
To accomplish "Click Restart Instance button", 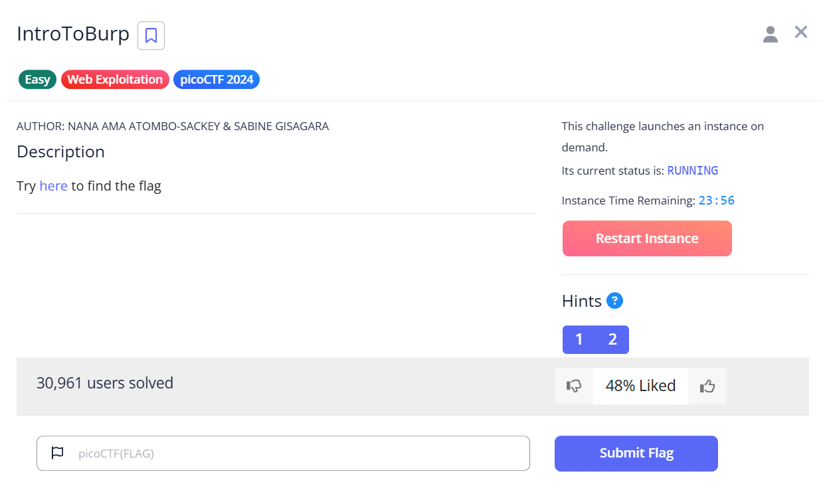I will [647, 238].
